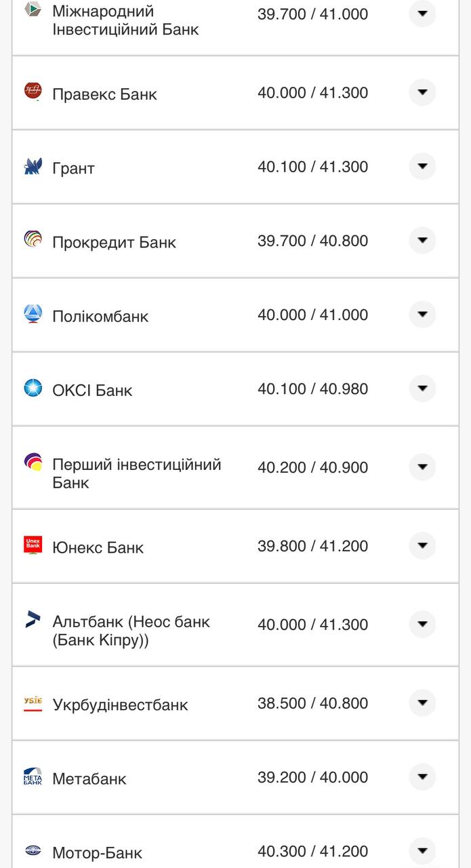Click the Альтбанк logo icon
Screen dimensions: 471x868
(33, 619)
